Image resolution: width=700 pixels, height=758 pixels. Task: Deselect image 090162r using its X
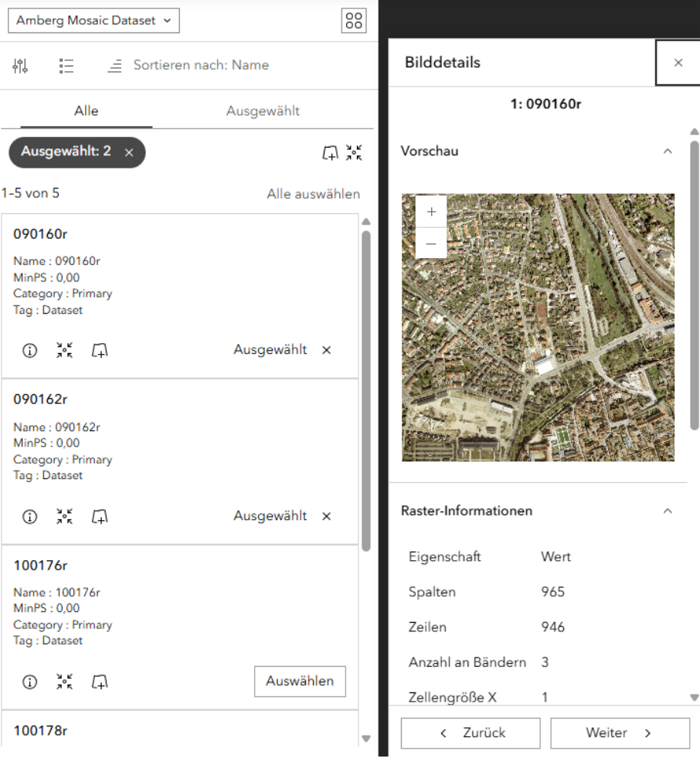[327, 516]
